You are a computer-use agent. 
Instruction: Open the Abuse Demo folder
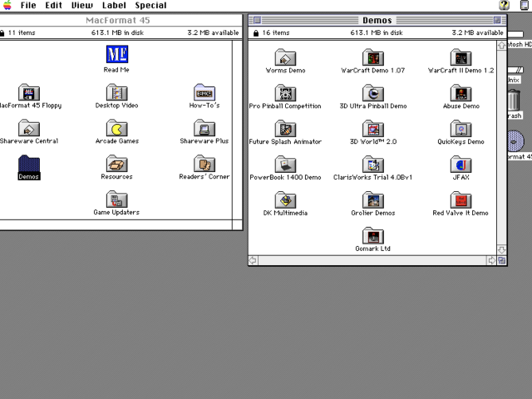[x=461, y=93]
